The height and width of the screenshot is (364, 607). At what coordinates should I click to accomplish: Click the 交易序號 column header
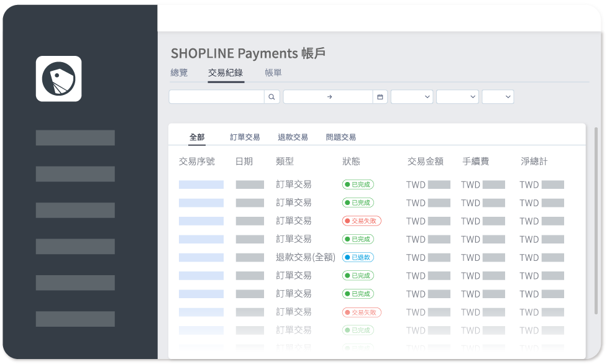197,161
